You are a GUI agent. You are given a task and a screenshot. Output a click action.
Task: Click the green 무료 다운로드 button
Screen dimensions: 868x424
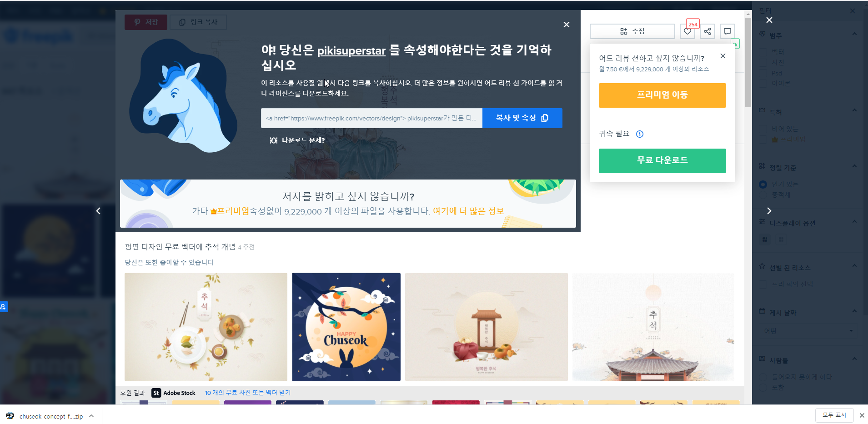[x=662, y=161]
